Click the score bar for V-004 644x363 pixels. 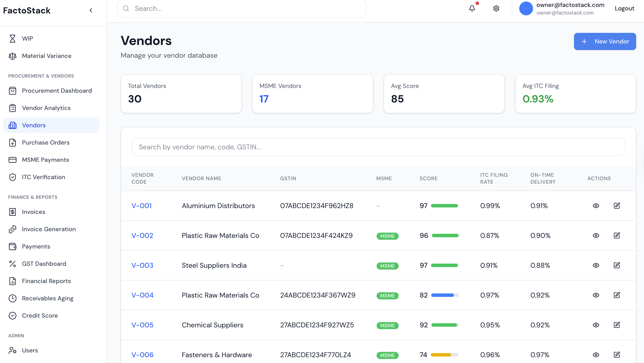coord(445,295)
